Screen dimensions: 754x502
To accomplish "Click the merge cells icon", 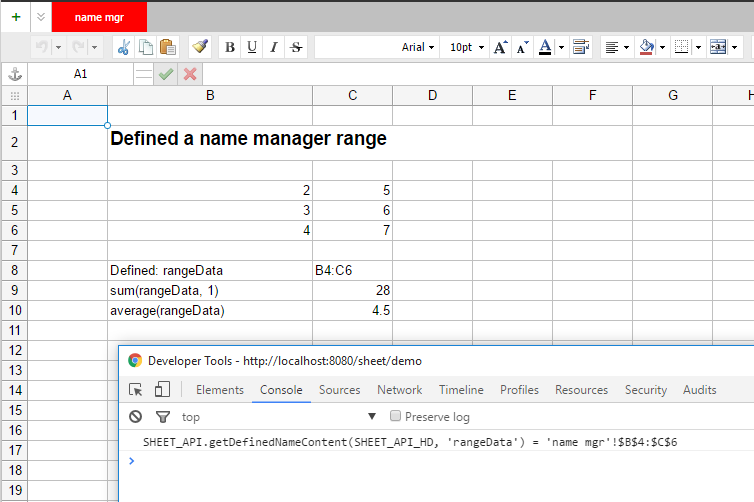I will point(718,47).
